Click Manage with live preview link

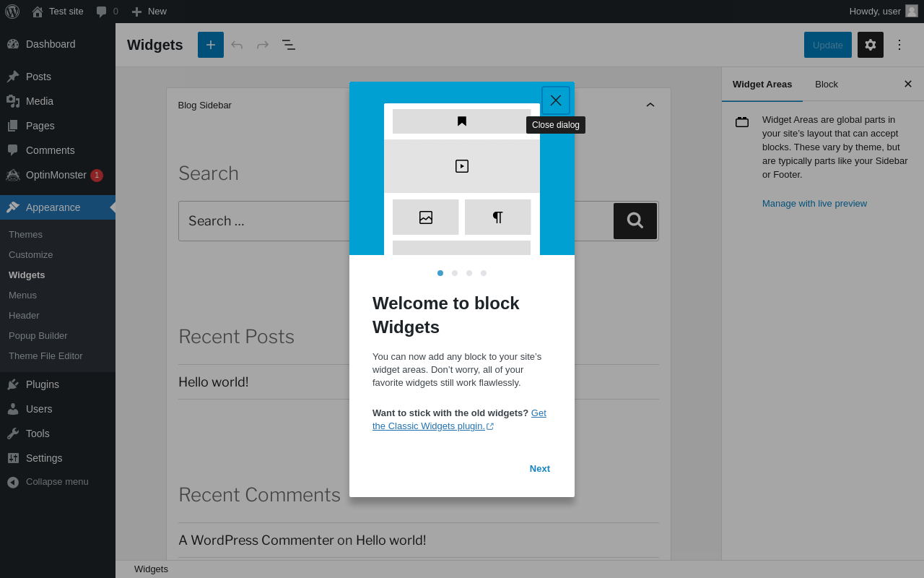pos(814,204)
